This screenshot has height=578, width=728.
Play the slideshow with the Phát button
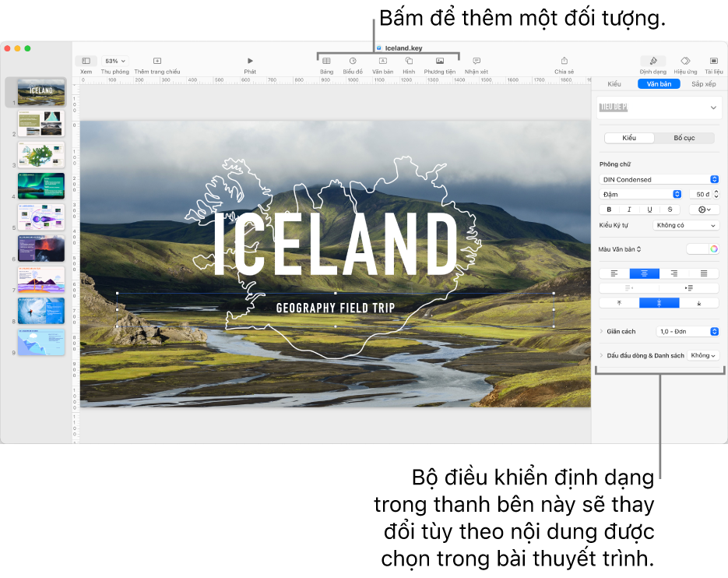250,61
